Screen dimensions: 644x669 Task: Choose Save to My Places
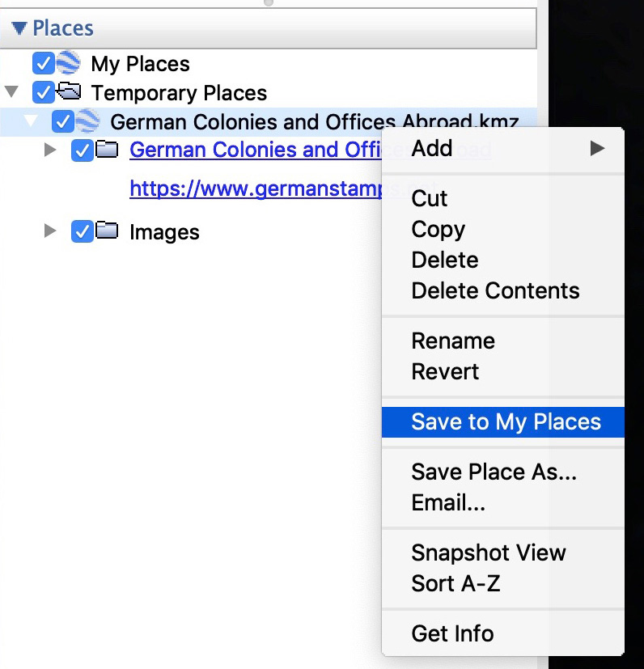click(506, 422)
